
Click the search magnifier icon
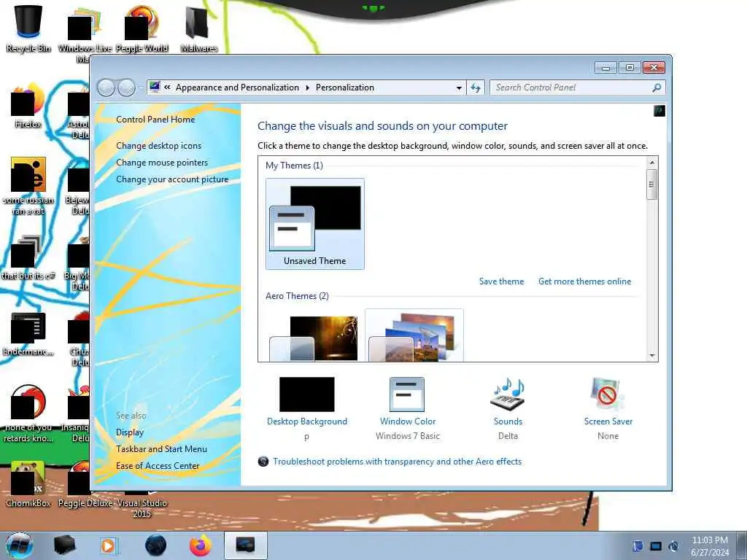tap(657, 87)
